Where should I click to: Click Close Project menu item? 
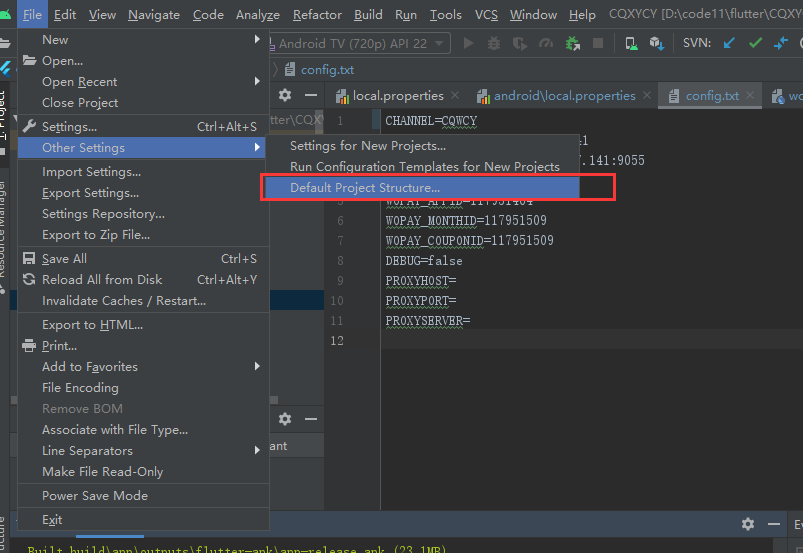coord(143,103)
